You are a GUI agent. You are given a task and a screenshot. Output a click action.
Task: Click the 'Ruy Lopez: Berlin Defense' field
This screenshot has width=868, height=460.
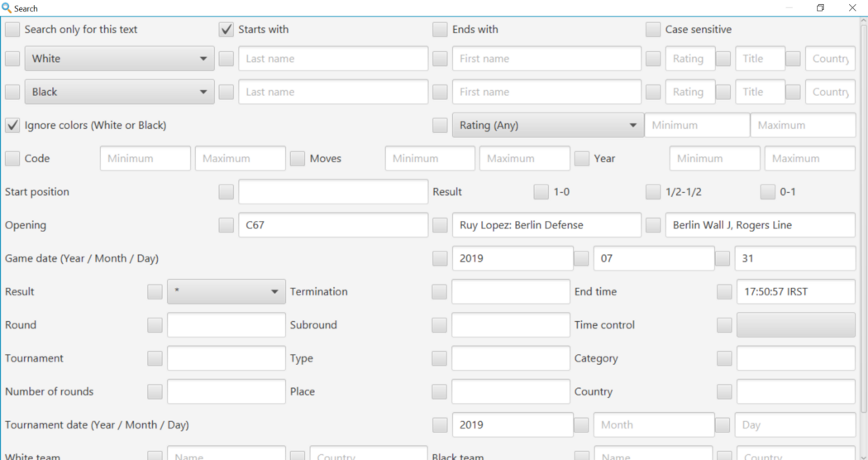click(x=546, y=225)
